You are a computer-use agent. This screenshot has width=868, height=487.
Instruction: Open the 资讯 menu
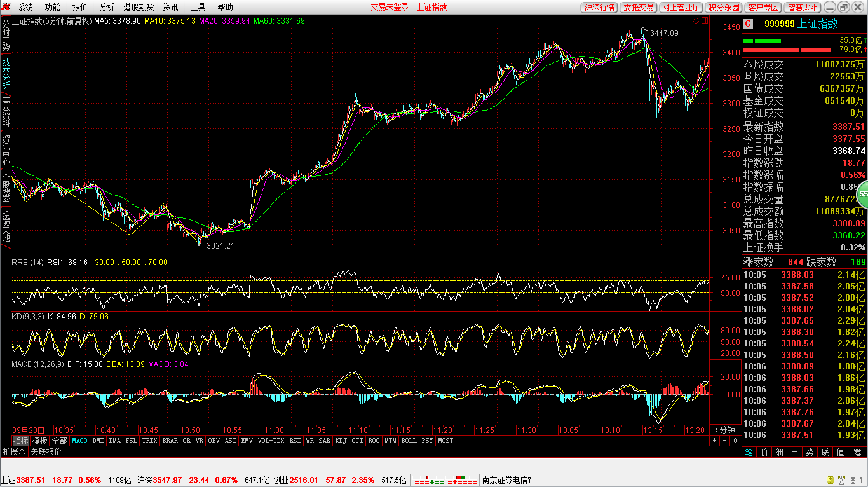click(170, 7)
